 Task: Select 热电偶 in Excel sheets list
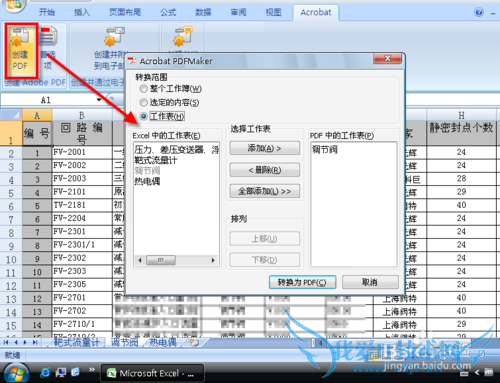(x=147, y=181)
